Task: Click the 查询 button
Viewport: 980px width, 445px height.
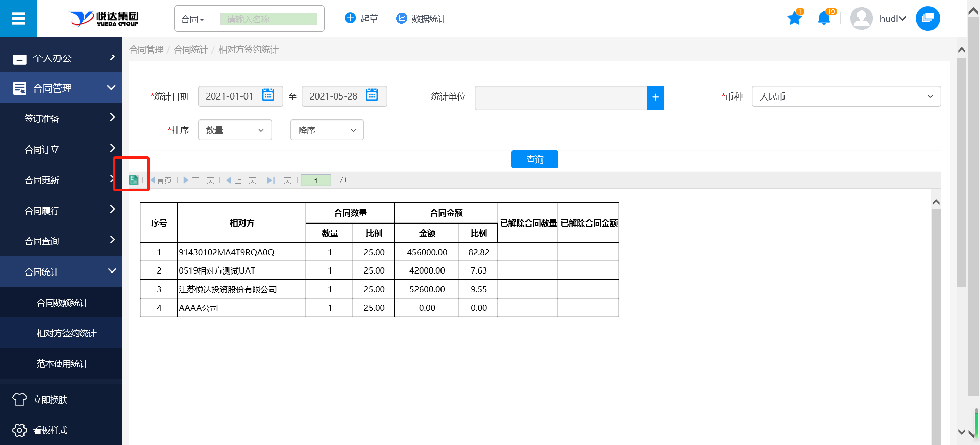Action: click(x=534, y=159)
